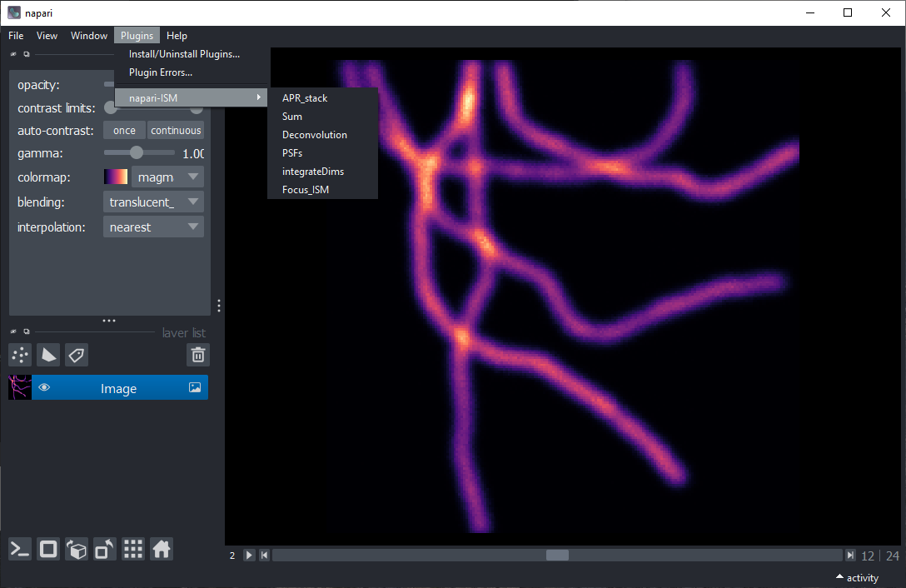
Task: Select the Image layer thumbnail
Action: pyautogui.click(x=20, y=388)
